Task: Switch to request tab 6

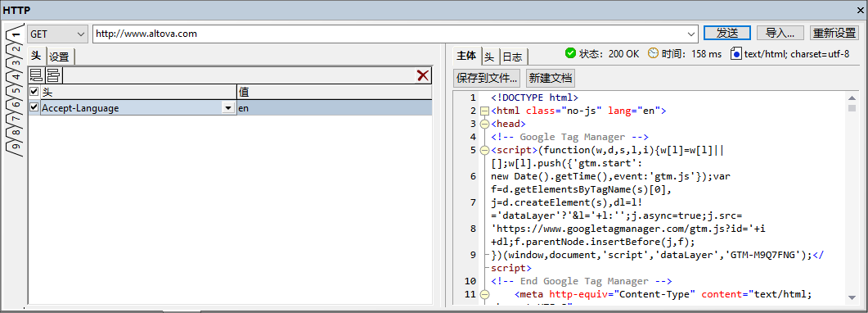Action: (16, 104)
